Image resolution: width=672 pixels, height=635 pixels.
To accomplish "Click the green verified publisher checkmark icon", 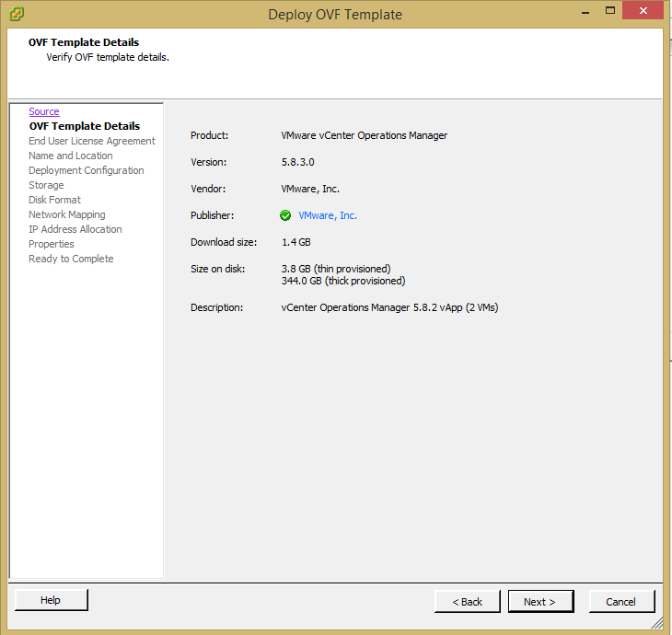I will point(285,215).
